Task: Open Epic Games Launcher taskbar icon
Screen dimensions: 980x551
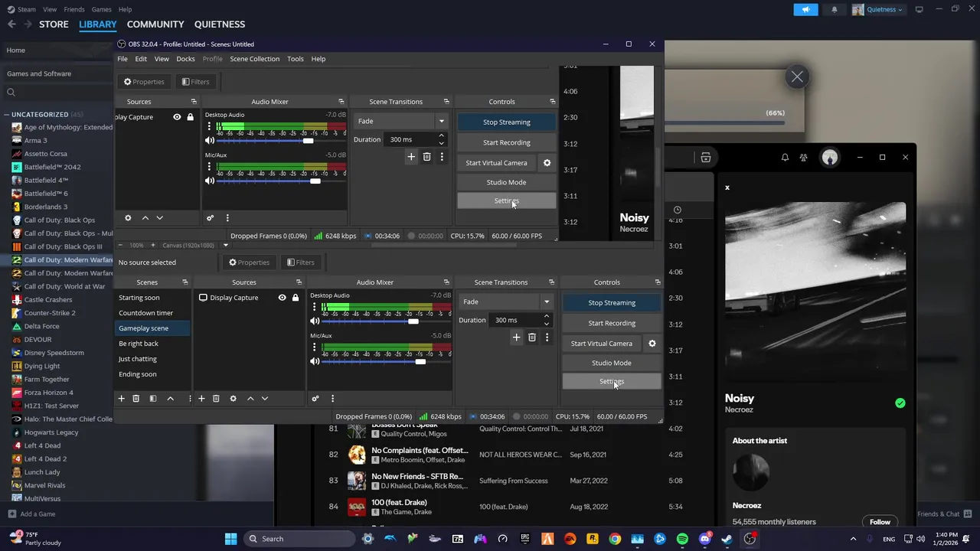Action: tap(525, 539)
